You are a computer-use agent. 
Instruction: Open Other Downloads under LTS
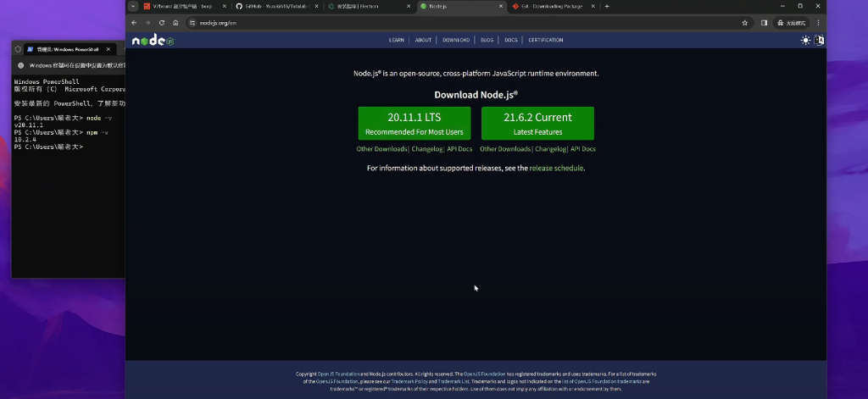pyautogui.click(x=382, y=149)
